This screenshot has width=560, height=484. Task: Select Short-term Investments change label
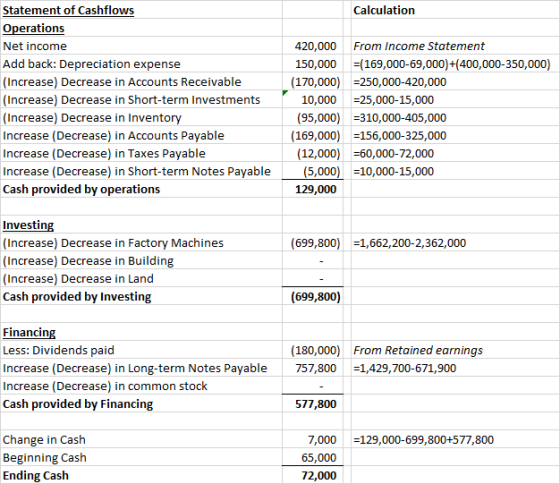pos(131,100)
